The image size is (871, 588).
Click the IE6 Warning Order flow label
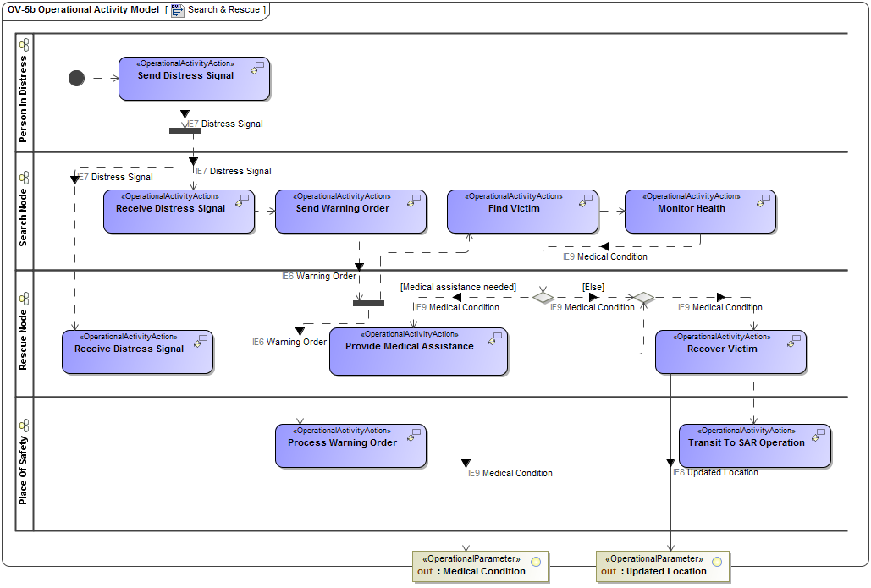320,276
